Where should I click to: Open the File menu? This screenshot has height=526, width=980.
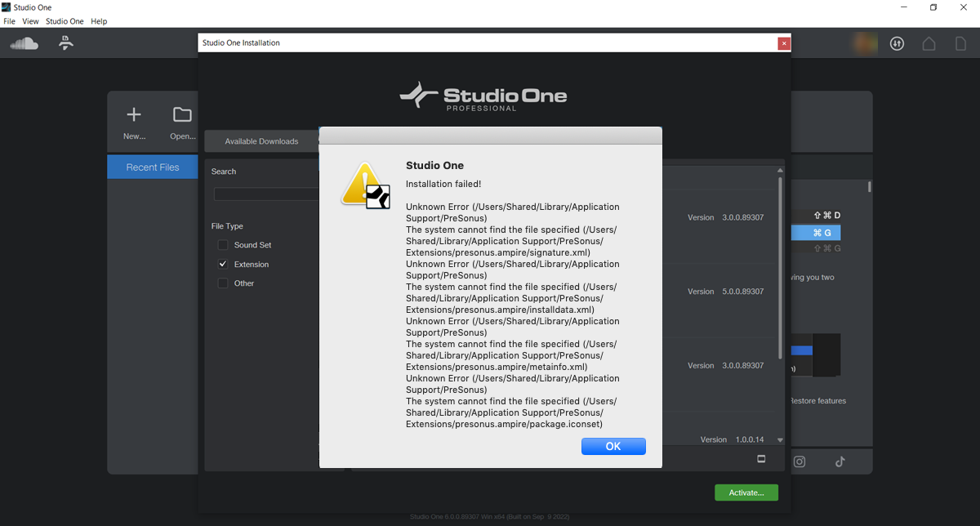pyautogui.click(x=10, y=21)
